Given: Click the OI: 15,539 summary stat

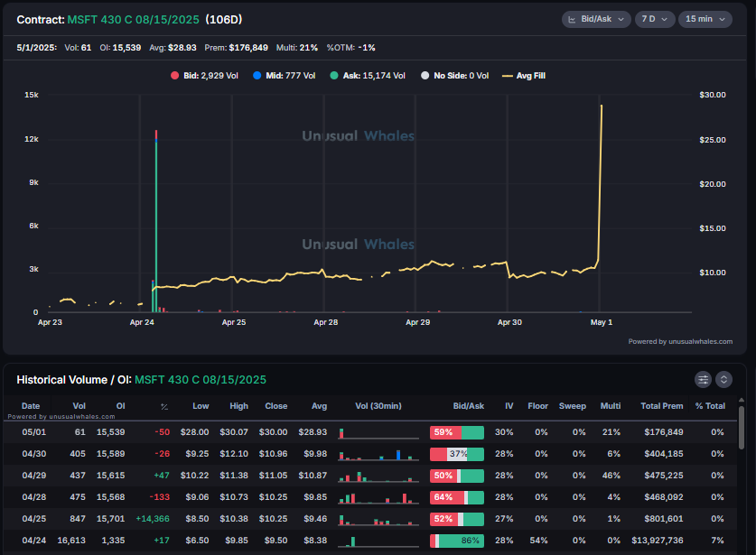Looking at the screenshot, I should click(x=120, y=48).
